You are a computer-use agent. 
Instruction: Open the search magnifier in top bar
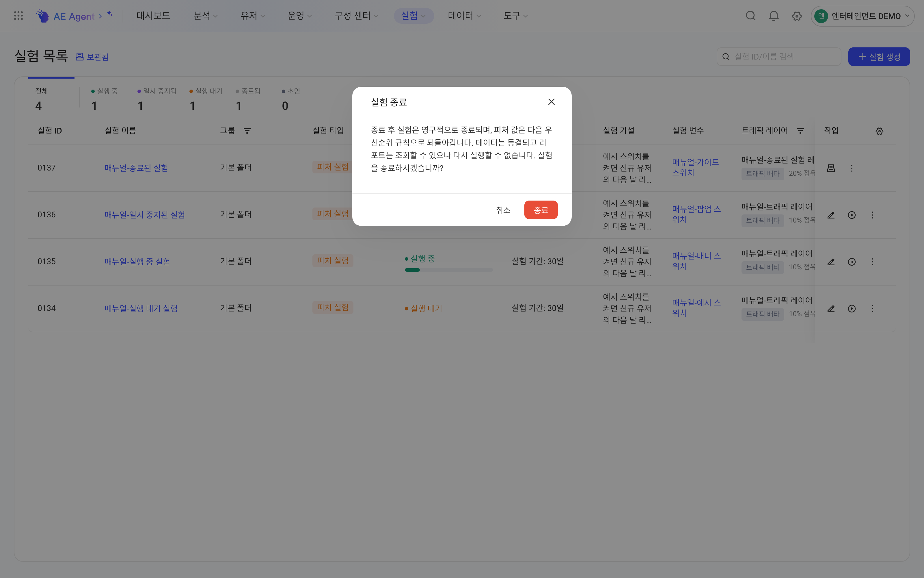pos(750,16)
